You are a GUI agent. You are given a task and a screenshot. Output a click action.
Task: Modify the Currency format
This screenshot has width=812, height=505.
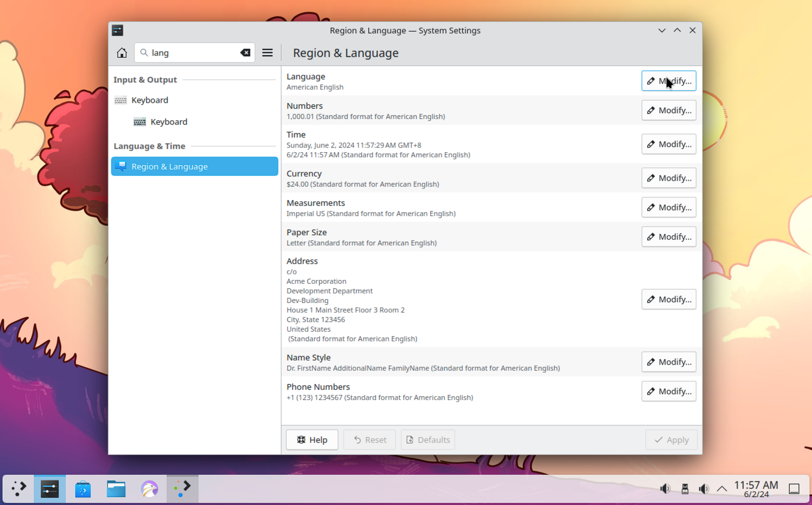tap(669, 178)
